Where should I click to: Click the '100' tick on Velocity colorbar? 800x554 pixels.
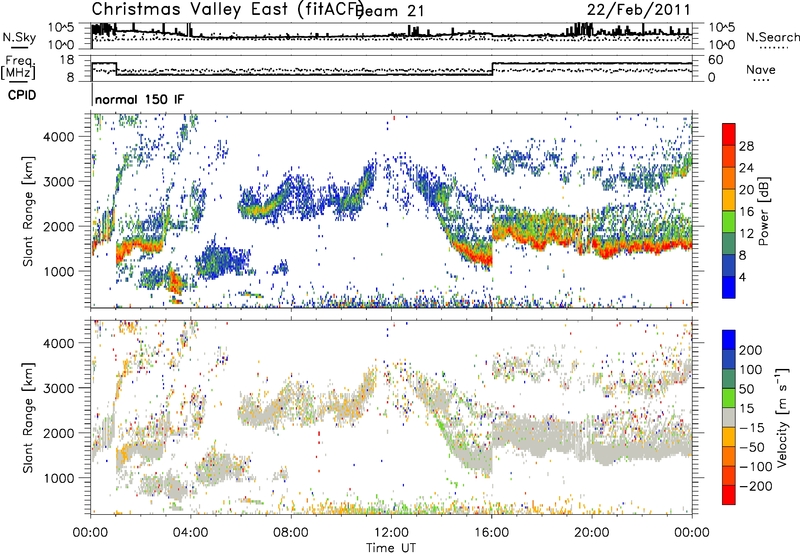click(x=751, y=369)
